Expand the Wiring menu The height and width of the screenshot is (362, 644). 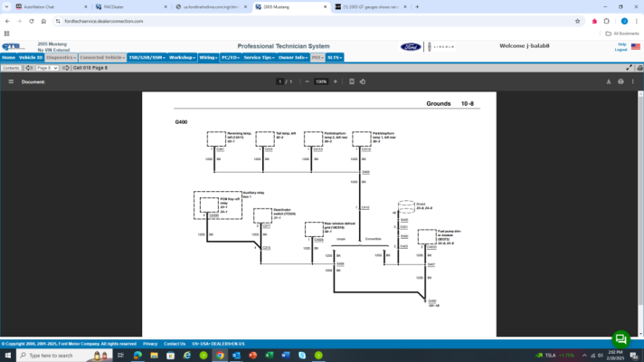tap(208, 58)
